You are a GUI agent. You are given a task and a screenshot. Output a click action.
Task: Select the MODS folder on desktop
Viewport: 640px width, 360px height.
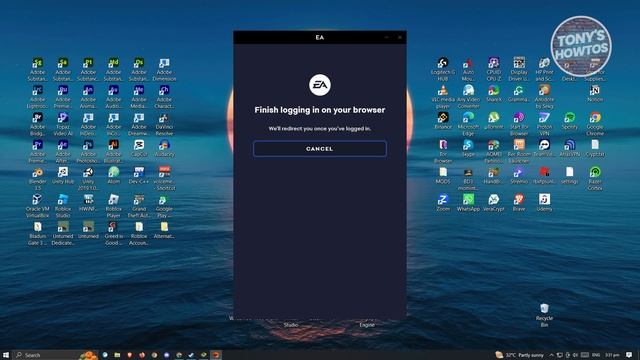point(443,176)
